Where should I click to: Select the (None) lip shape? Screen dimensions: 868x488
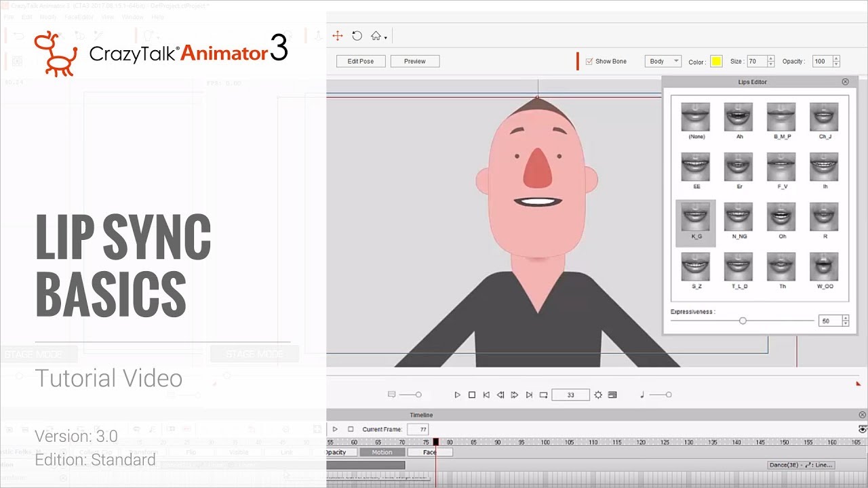pos(696,121)
